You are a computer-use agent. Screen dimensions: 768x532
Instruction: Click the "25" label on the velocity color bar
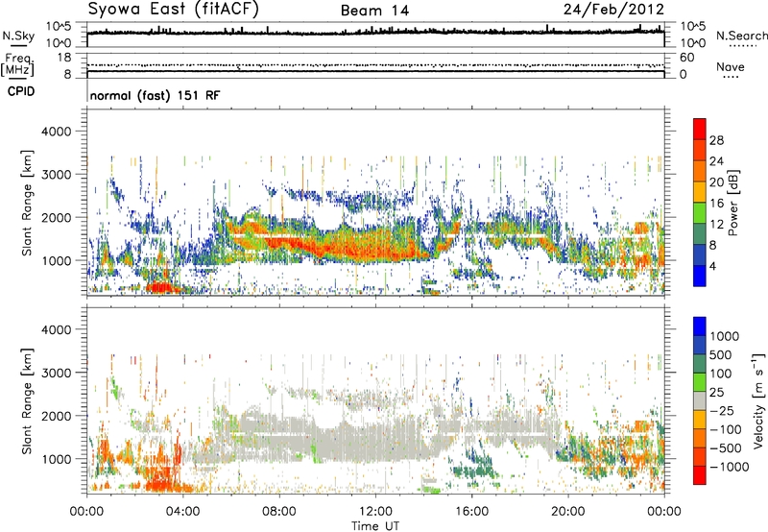(716, 392)
